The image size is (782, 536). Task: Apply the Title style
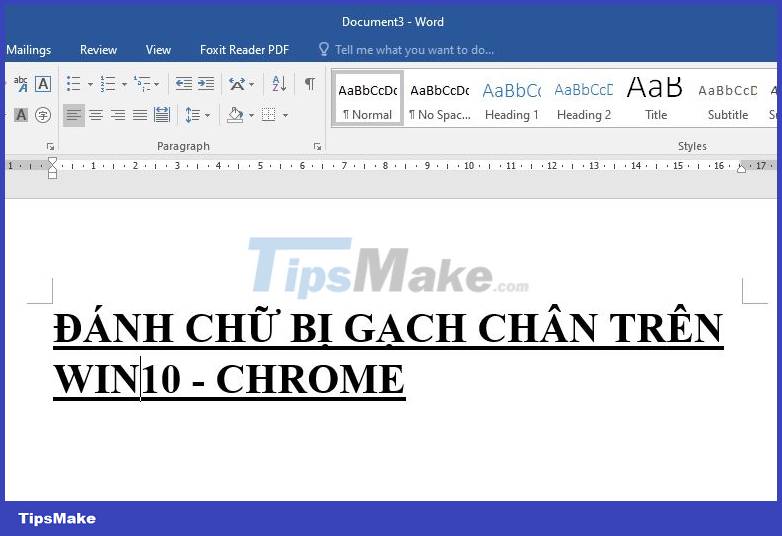(655, 98)
